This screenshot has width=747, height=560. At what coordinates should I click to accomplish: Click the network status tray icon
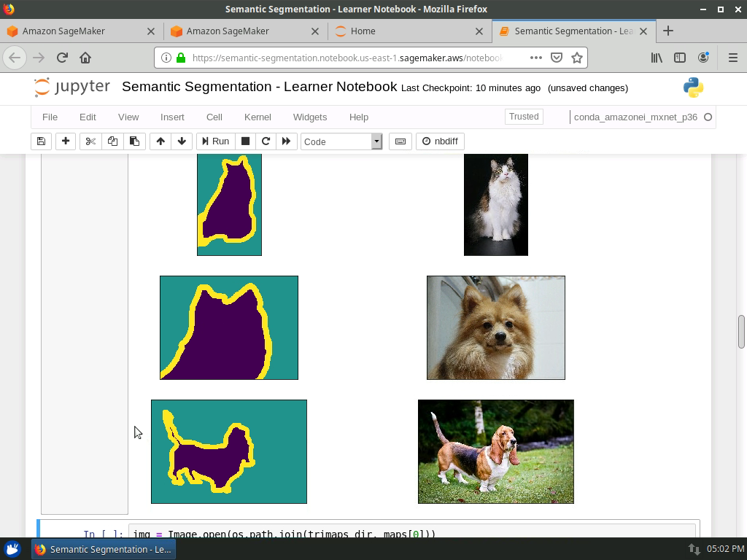click(x=694, y=549)
